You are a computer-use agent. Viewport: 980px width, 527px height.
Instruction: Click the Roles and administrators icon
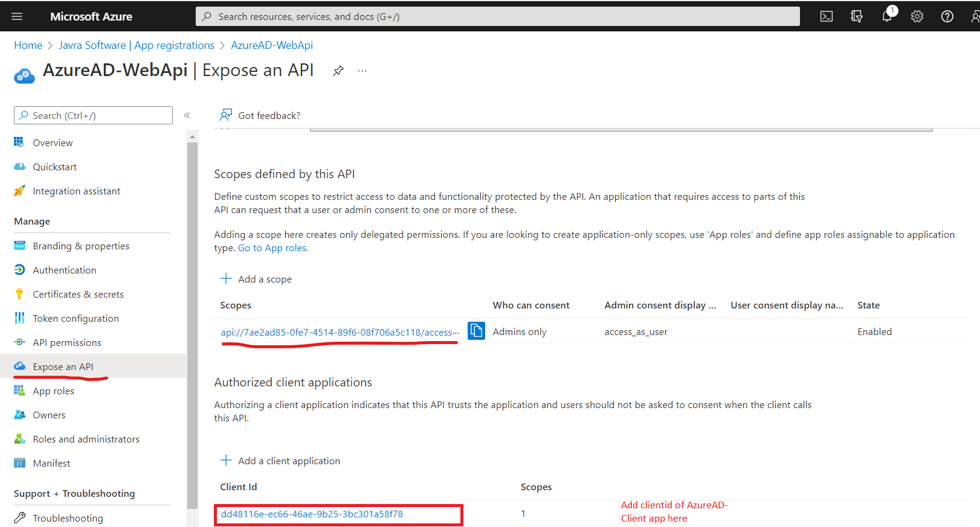coord(19,439)
